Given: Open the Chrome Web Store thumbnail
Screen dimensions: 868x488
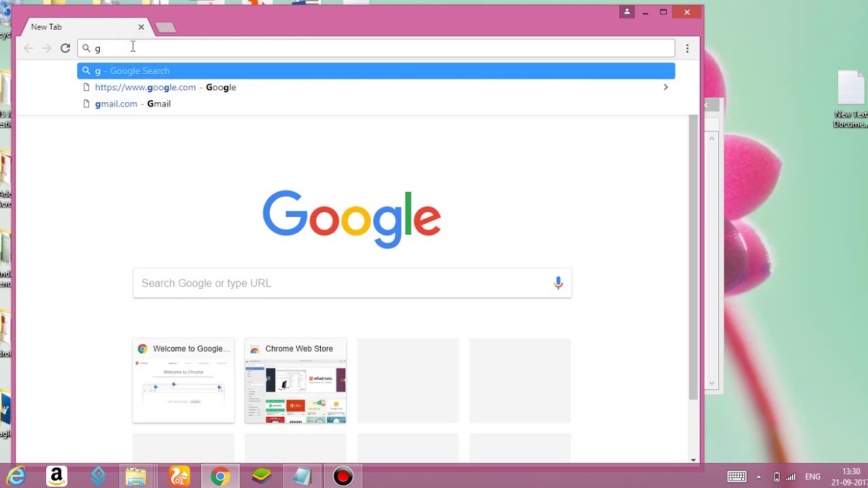Looking at the screenshot, I should coord(296,381).
